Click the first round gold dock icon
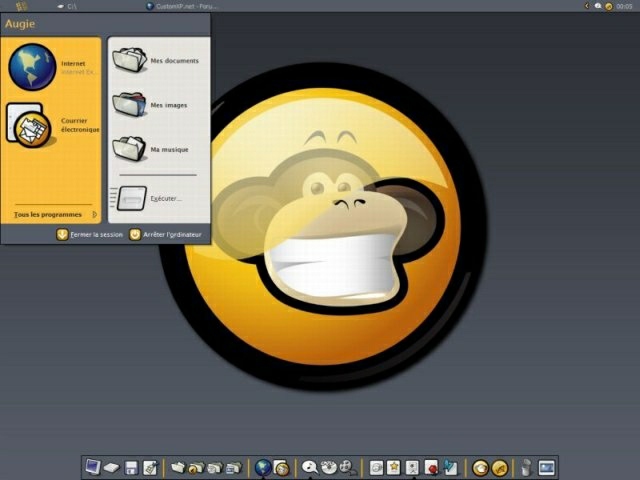This screenshot has width=640, height=480. (x=480, y=468)
